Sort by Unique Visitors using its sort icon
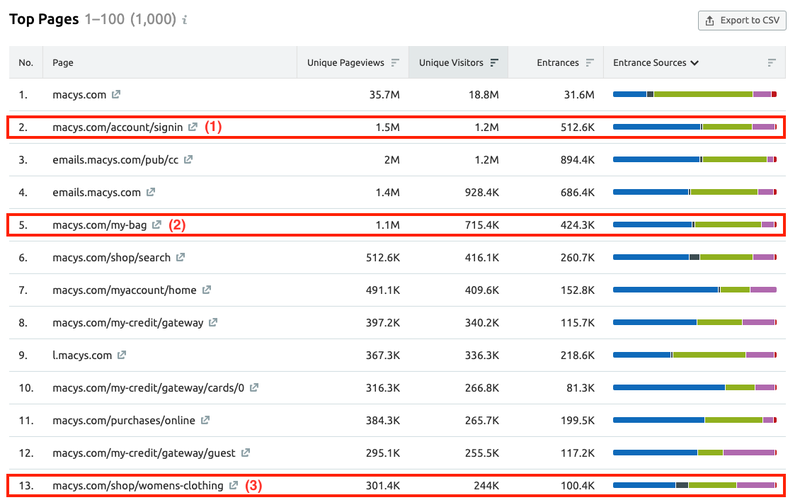The width and height of the screenshot is (800, 500). click(x=494, y=62)
